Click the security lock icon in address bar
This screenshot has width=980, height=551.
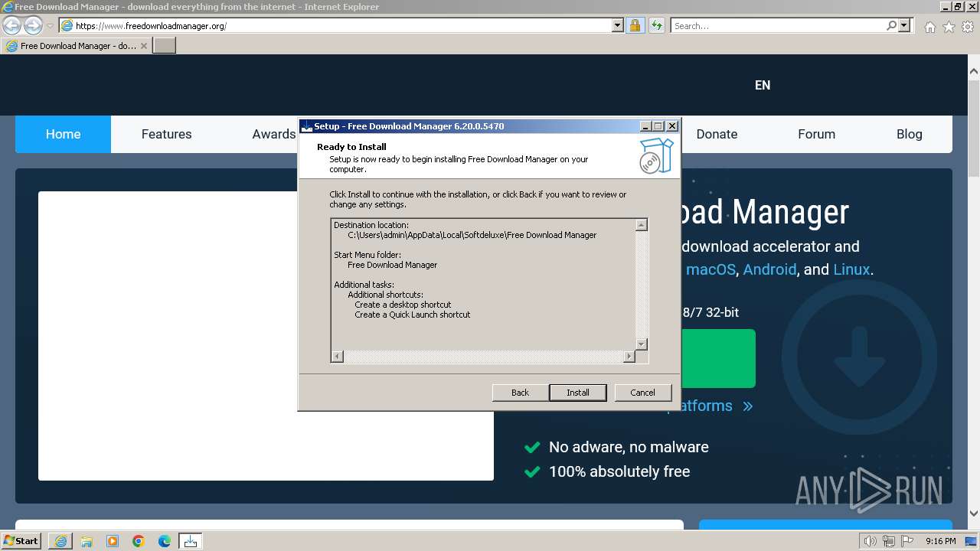[x=635, y=25]
